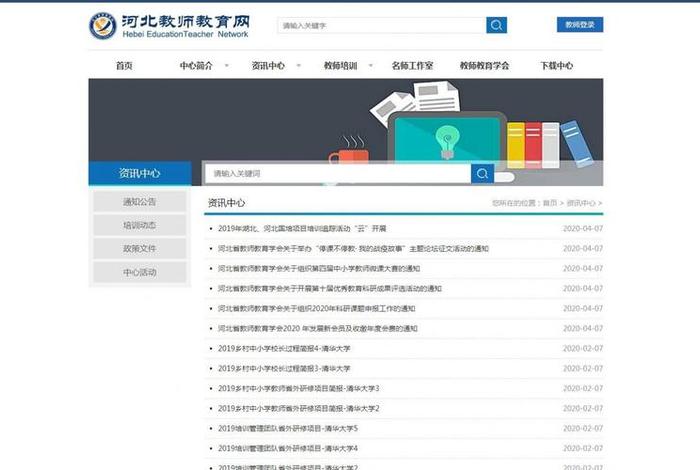Open 2019乡村中小学教师省外研修项目简报-清华大学3
Viewport: 700px width, 470px height.
tap(298, 388)
